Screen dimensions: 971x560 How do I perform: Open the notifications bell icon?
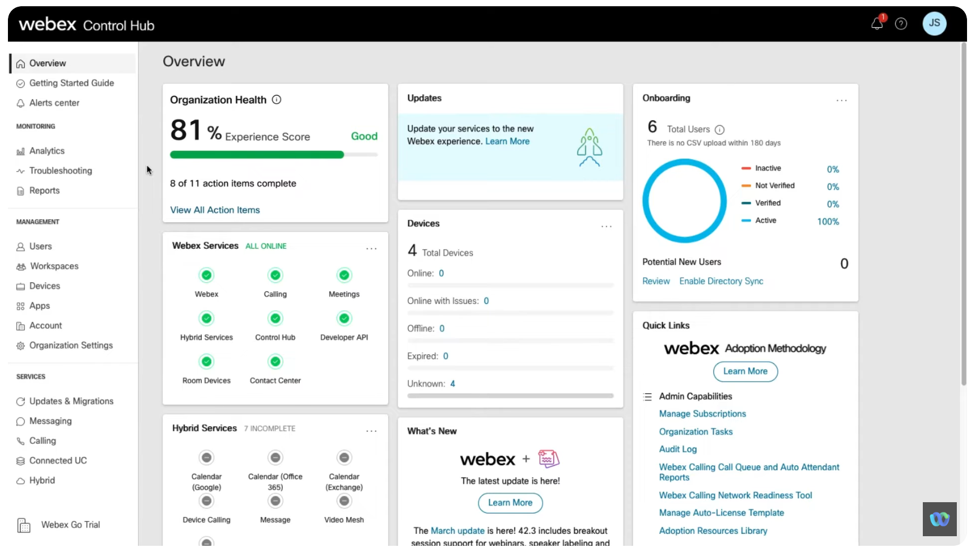coord(877,23)
